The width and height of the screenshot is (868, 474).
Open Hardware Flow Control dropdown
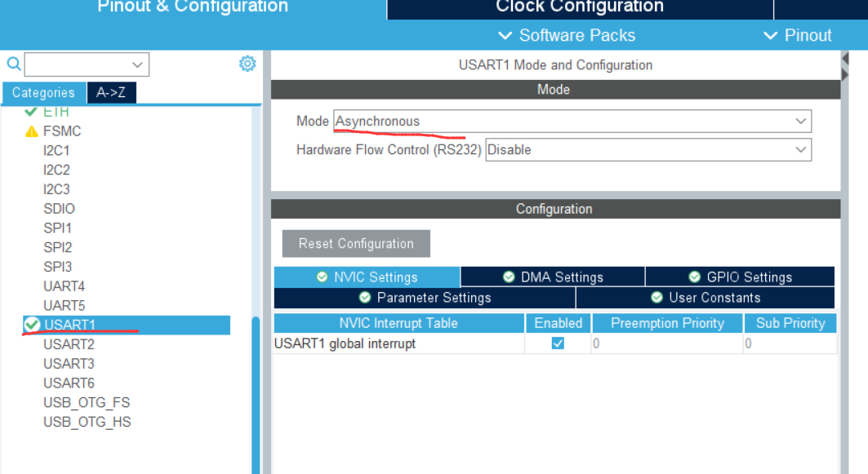point(648,150)
